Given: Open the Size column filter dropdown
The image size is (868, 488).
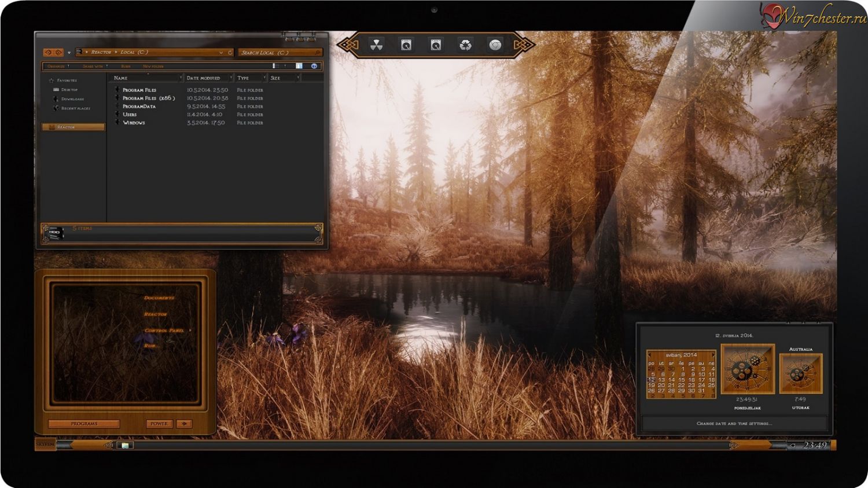Looking at the screenshot, I should point(298,78).
